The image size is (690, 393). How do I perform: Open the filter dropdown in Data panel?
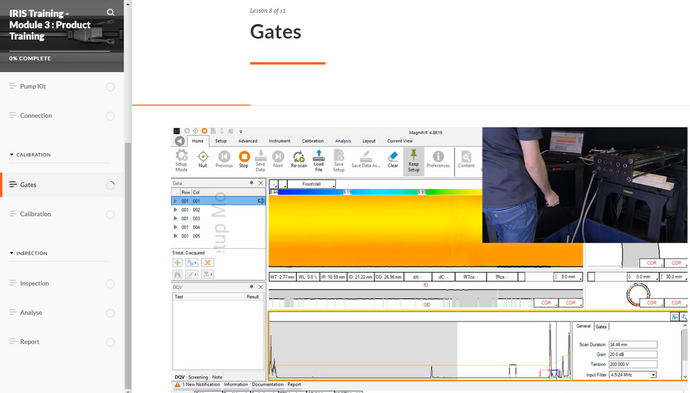(x=208, y=274)
